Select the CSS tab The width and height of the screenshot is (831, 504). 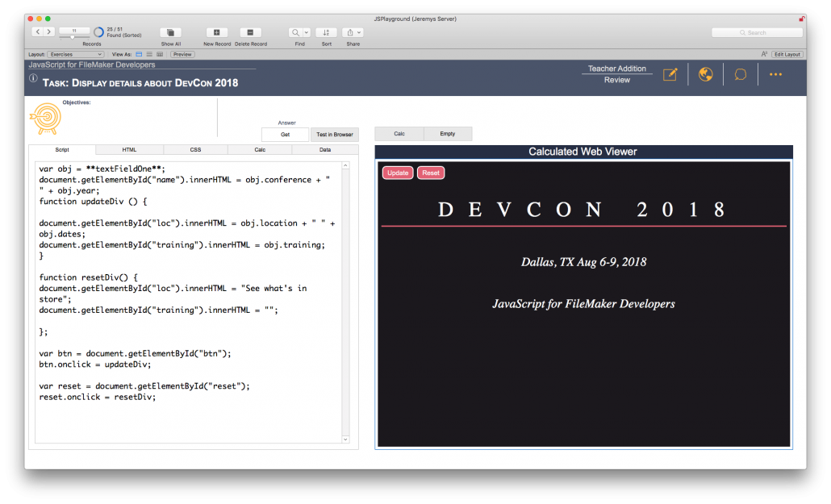point(194,149)
